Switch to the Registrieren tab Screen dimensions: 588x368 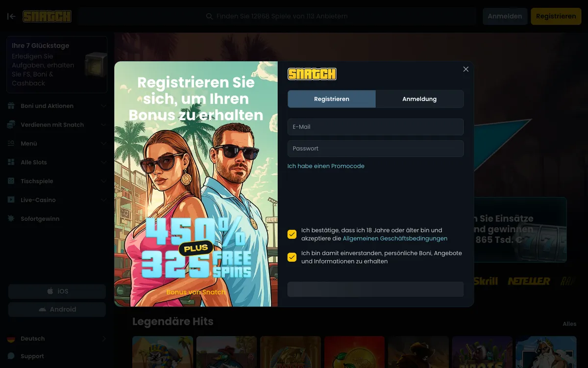click(x=332, y=99)
